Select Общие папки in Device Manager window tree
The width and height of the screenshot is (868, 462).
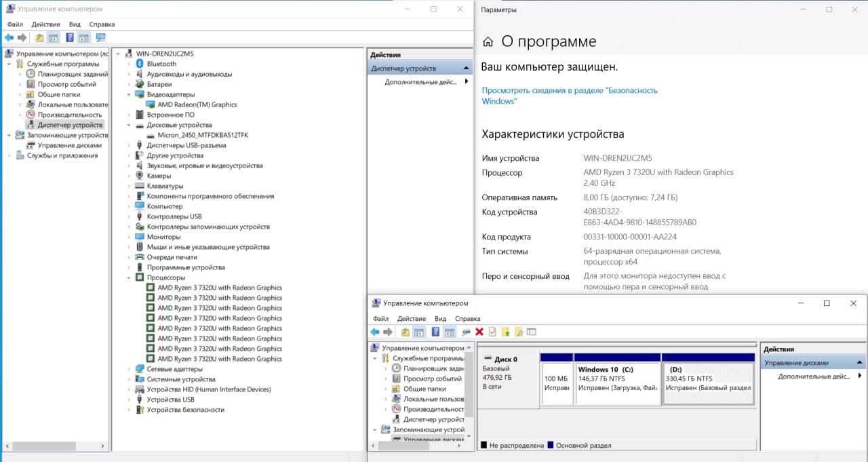tap(59, 94)
